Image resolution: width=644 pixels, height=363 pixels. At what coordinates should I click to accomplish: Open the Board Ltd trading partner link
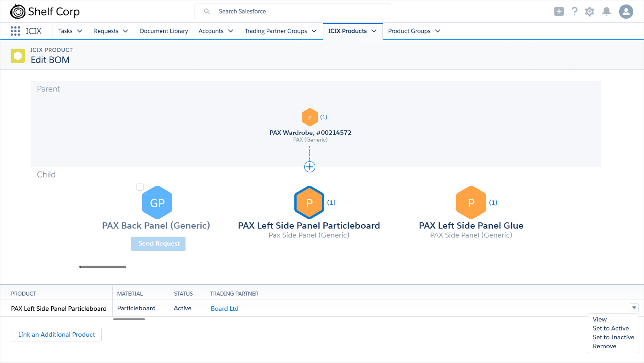point(224,309)
